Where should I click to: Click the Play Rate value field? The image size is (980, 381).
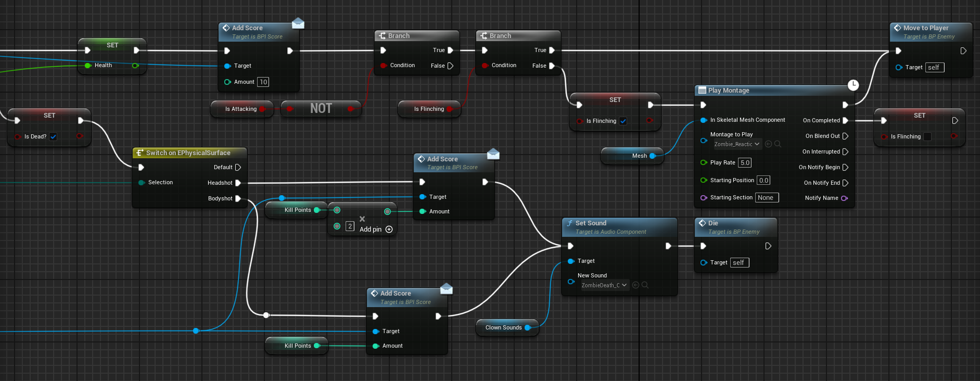[745, 163]
